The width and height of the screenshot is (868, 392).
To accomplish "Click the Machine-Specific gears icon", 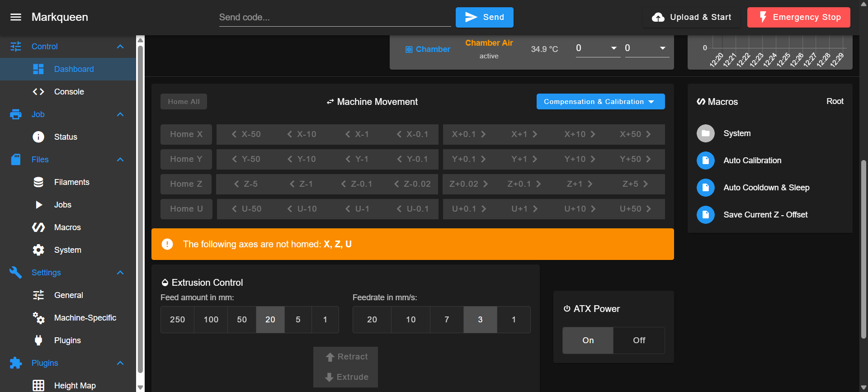I will point(38,318).
